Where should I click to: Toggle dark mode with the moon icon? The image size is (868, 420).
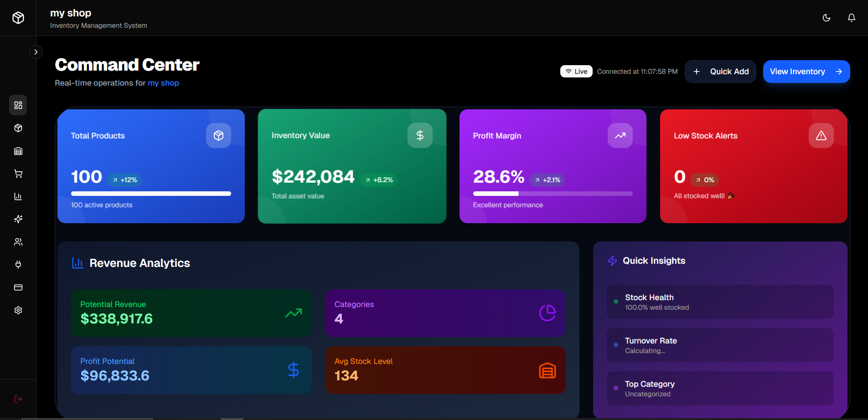[826, 18]
